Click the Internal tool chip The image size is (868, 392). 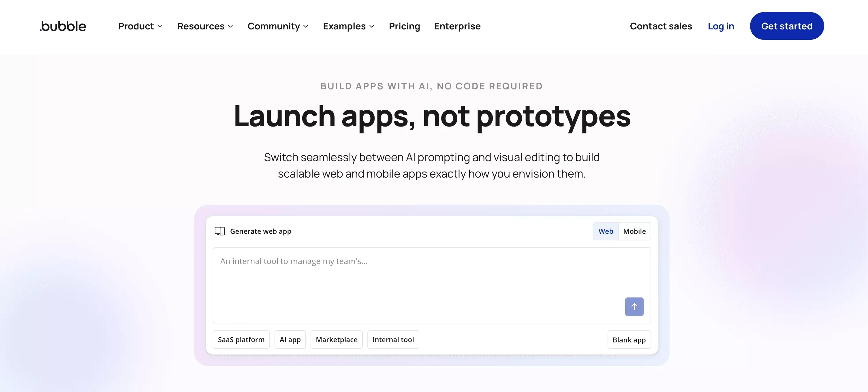(x=393, y=340)
